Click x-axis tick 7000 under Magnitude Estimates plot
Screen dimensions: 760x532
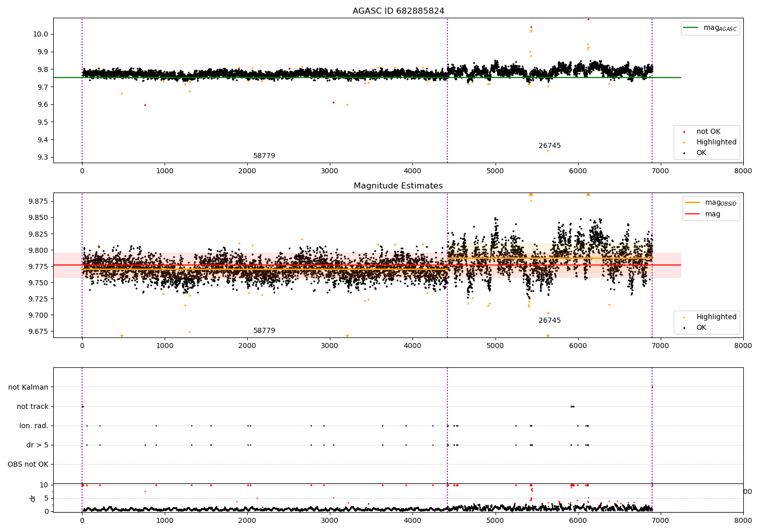coord(660,346)
